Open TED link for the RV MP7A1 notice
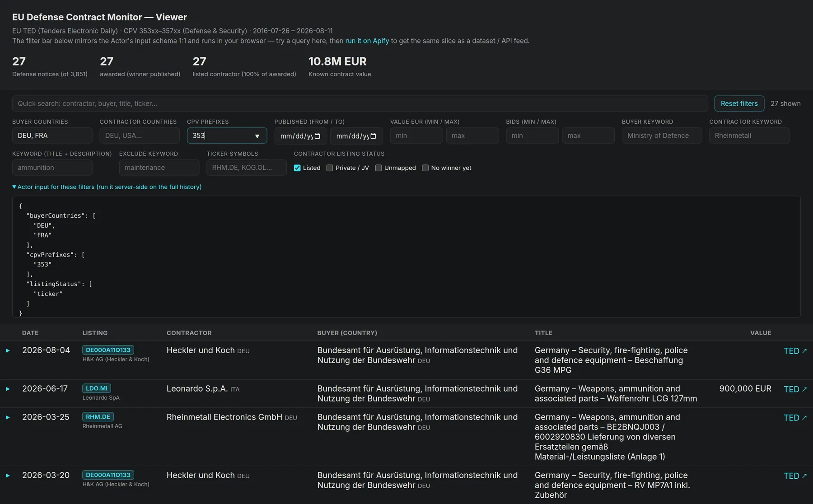Image resolution: width=813 pixels, height=504 pixels. [795, 476]
